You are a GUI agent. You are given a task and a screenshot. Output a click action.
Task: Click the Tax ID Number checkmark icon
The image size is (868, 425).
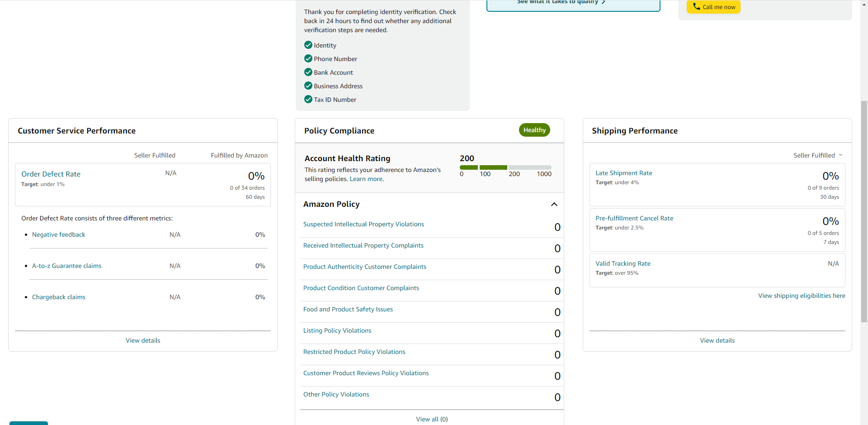308,99
